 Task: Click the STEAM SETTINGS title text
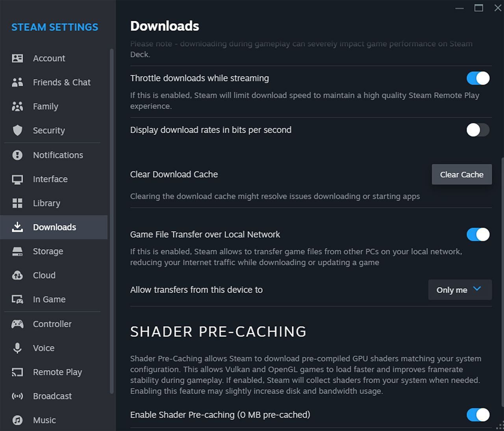pyautogui.click(x=55, y=27)
